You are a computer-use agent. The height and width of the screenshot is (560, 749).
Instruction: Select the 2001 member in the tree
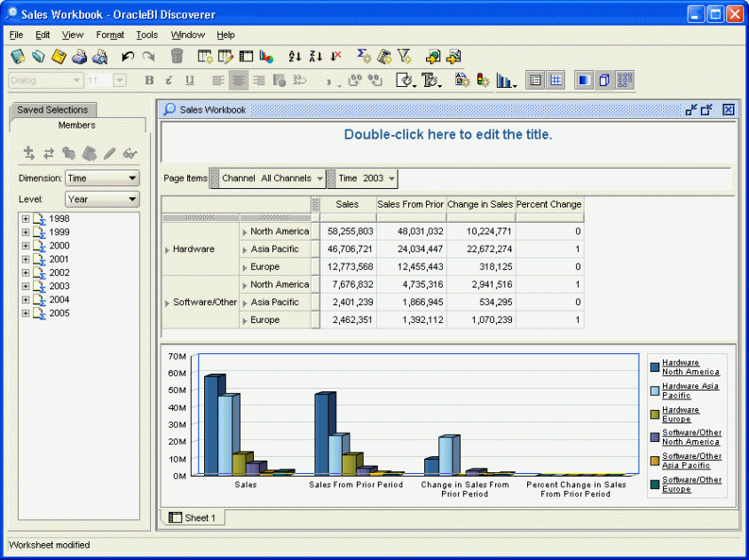click(x=59, y=259)
